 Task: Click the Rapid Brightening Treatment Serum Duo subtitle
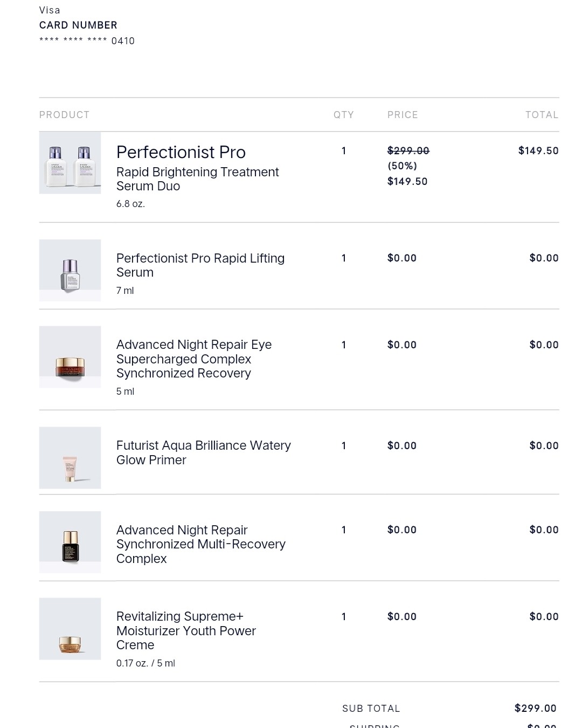[x=197, y=179]
